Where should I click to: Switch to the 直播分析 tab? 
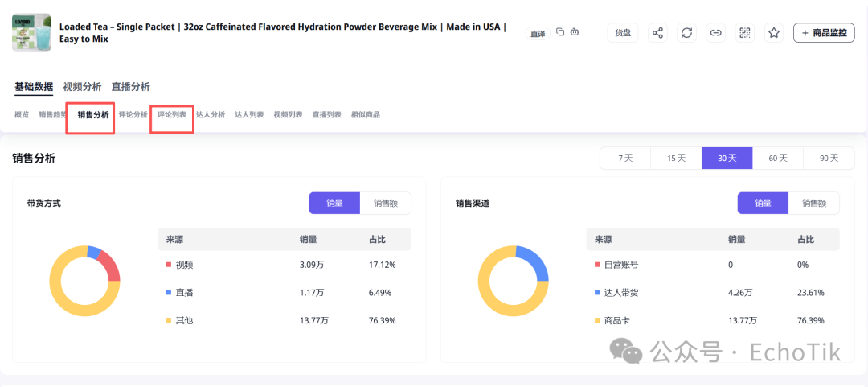[131, 87]
